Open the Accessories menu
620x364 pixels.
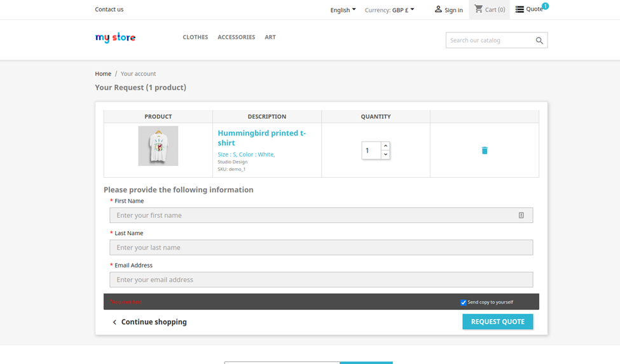[x=237, y=37]
